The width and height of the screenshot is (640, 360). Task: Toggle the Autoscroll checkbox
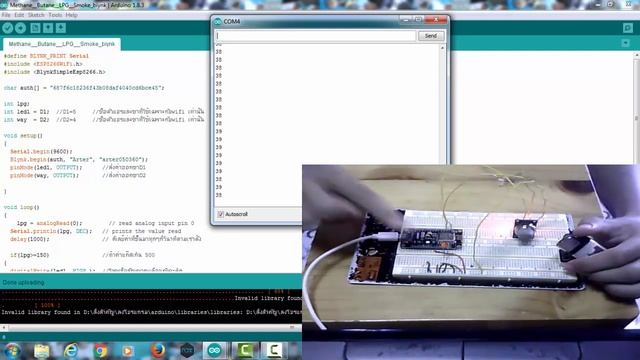pyautogui.click(x=220, y=214)
